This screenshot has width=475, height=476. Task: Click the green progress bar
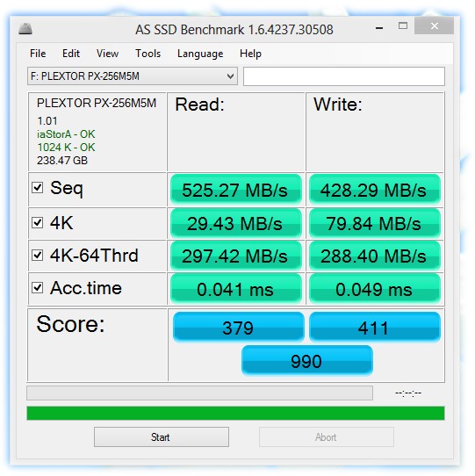click(235, 413)
